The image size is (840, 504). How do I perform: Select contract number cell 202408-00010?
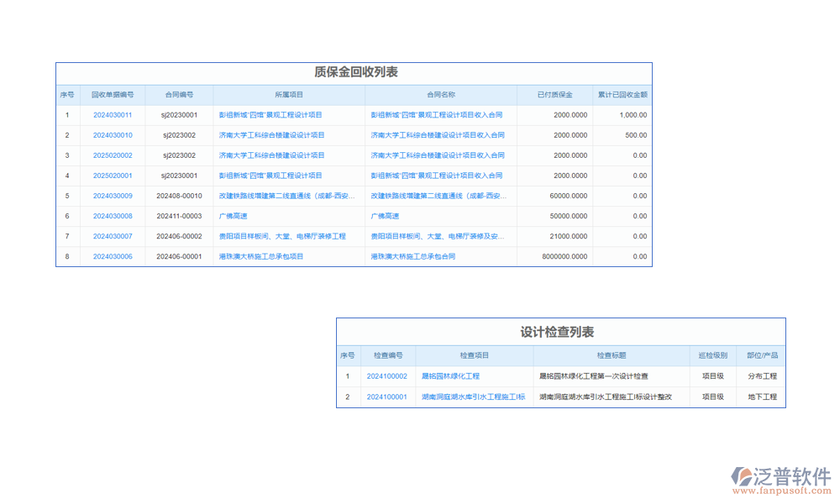179,196
